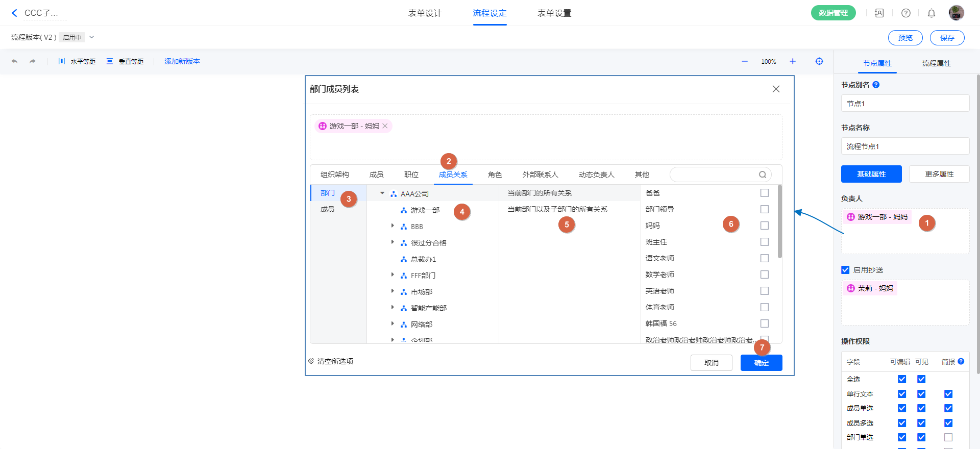
Task: Open the notification bell
Action: tap(932, 13)
